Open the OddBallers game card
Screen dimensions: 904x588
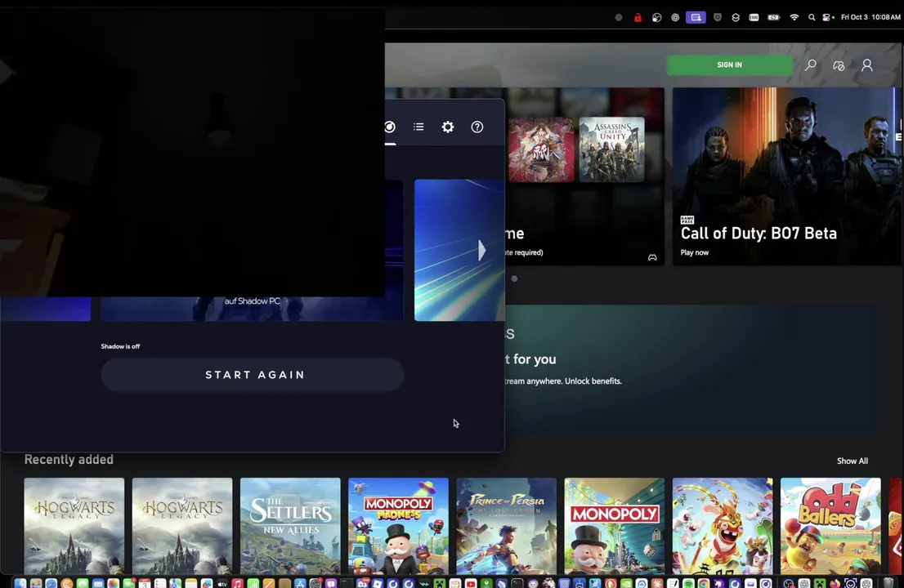830,525
